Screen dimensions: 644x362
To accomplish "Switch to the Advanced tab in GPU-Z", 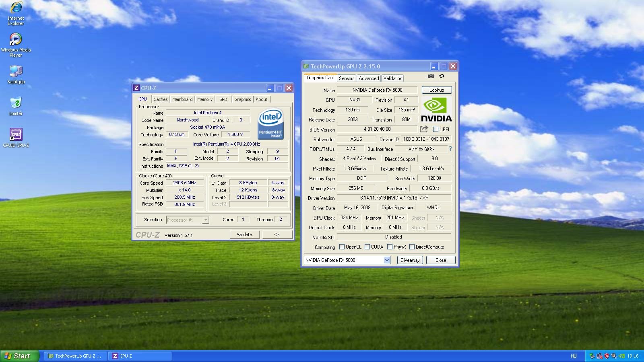I will pos(369,78).
